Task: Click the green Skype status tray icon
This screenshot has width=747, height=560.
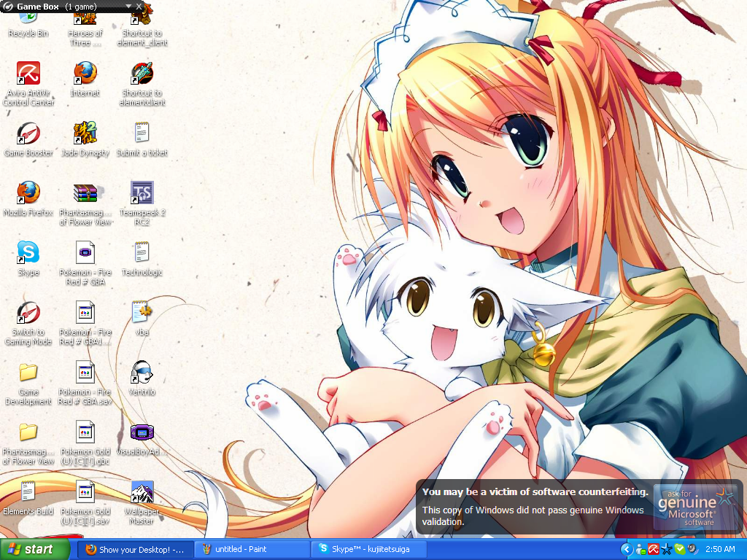Action: (x=679, y=550)
